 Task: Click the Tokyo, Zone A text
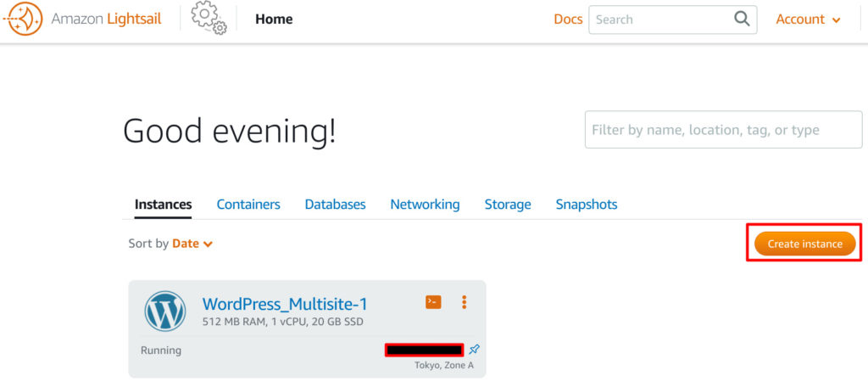point(444,366)
